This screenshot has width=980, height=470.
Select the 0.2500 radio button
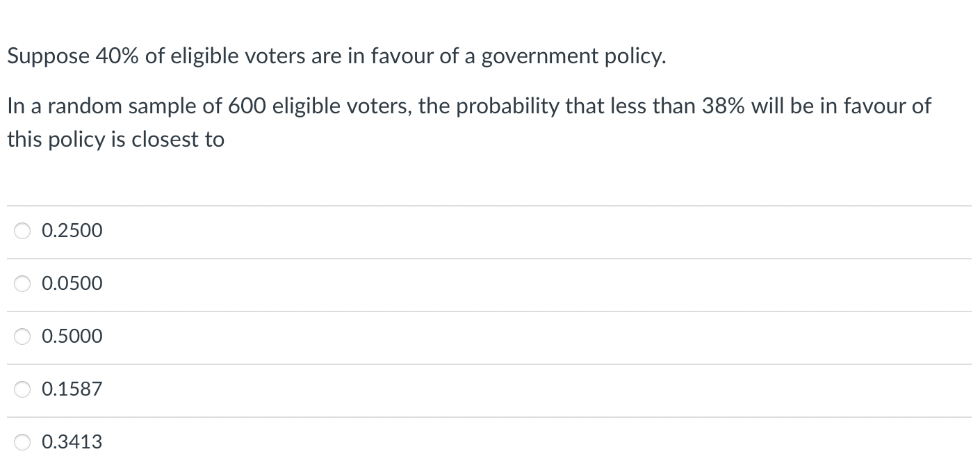click(x=23, y=231)
